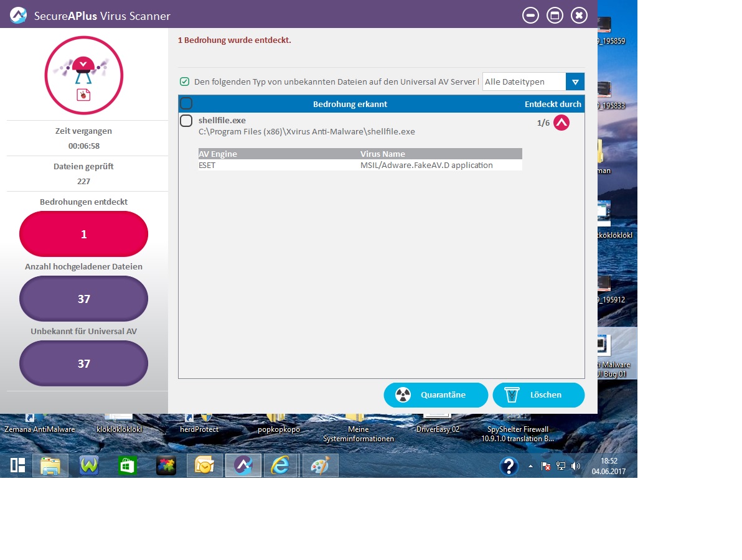Open the colorful puzzle app on taskbar

(x=166, y=465)
